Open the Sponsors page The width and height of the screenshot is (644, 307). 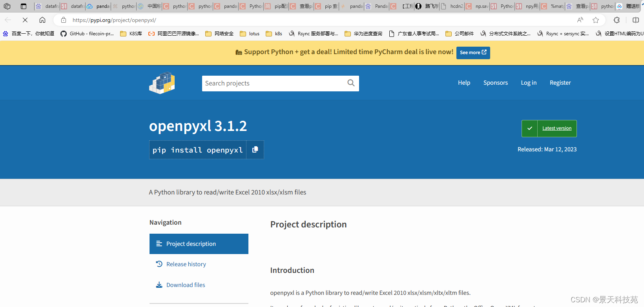click(x=496, y=83)
